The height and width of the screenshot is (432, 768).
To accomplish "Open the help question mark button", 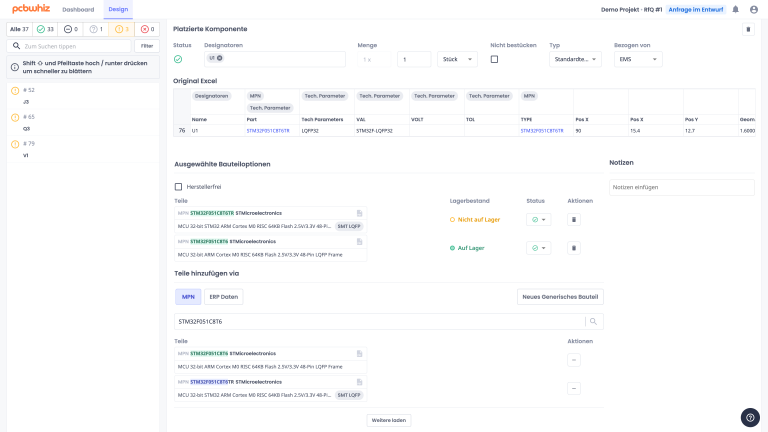I will coord(750,417).
